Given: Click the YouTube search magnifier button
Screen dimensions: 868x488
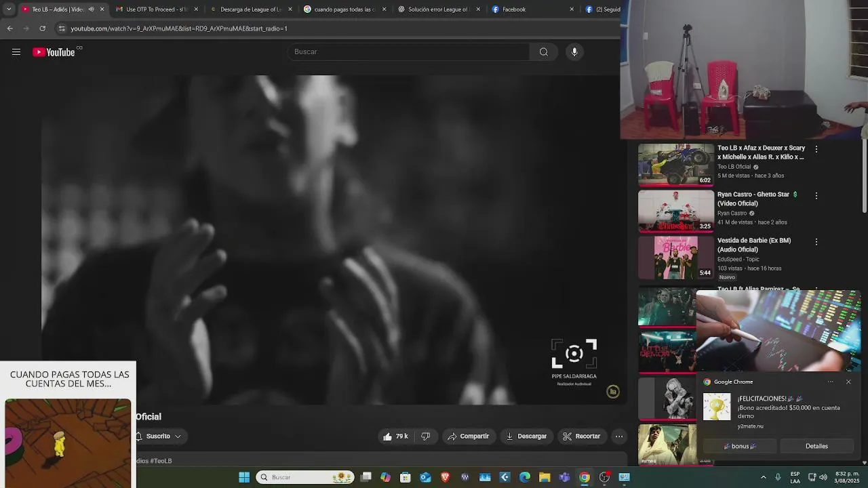Looking at the screenshot, I should point(544,52).
